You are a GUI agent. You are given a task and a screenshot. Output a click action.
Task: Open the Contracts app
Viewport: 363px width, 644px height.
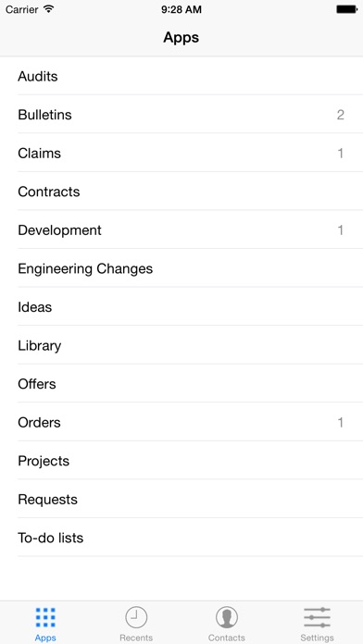181,192
